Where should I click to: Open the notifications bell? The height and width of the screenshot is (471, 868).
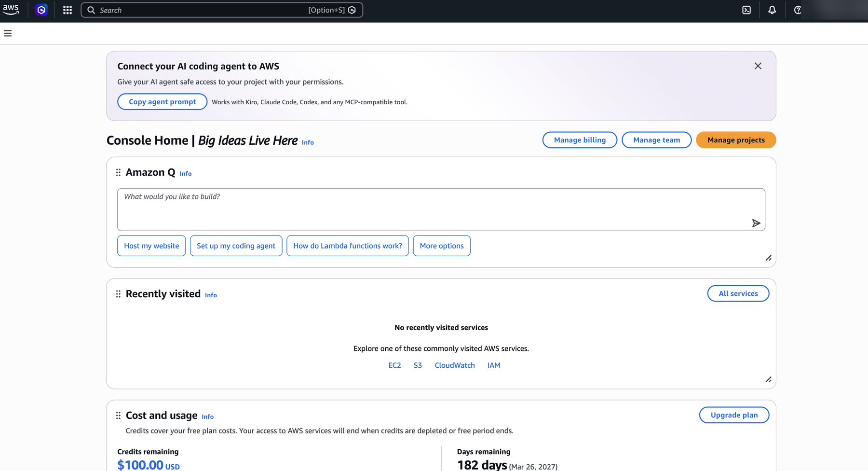(772, 10)
